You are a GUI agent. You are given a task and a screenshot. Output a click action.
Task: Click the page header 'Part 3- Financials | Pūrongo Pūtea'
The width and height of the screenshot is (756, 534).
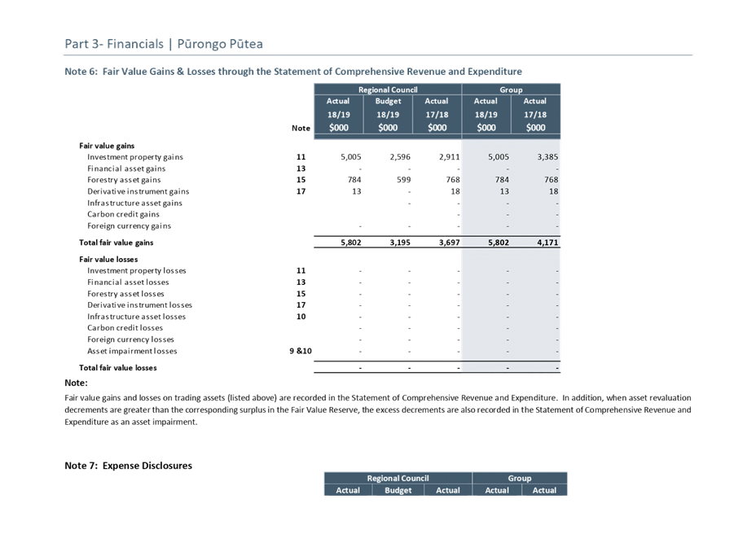point(164,44)
